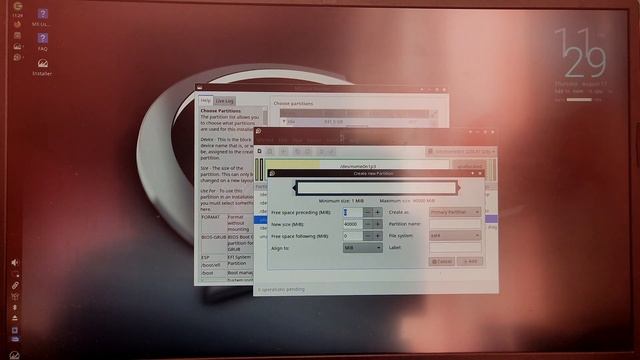The width and height of the screenshot is (640, 360).
Task: Decrease New size with minus button
Action: [x=367, y=224]
